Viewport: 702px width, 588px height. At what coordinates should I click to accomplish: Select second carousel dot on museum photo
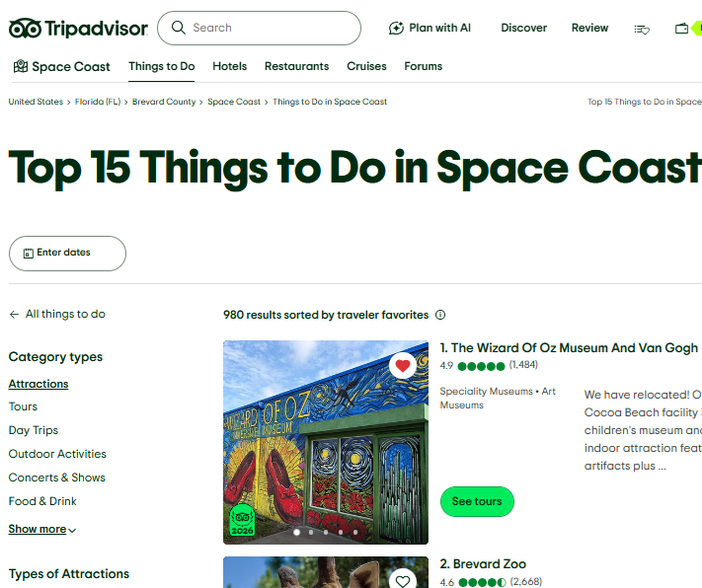pyautogui.click(x=311, y=533)
